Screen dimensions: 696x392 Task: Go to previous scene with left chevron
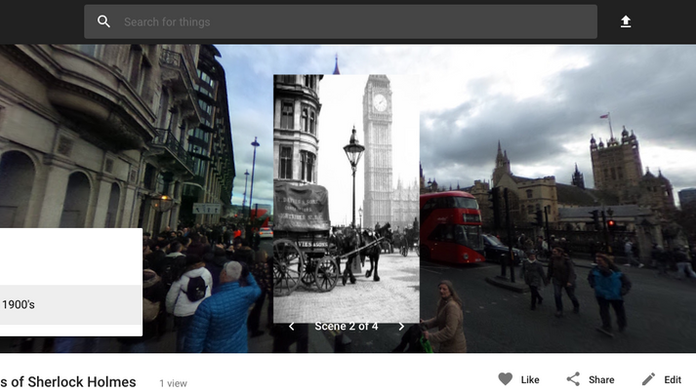pos(292,327)
